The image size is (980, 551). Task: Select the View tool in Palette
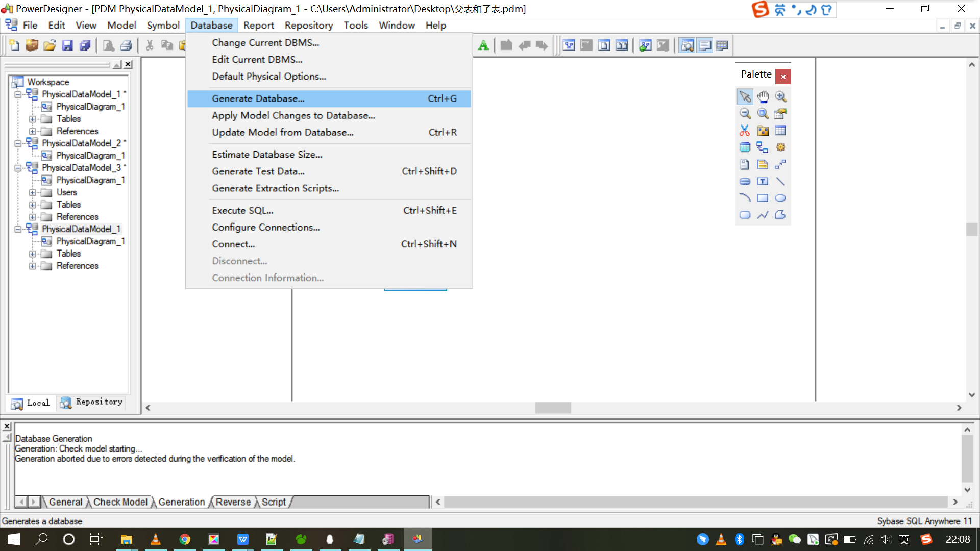(745, 147)
